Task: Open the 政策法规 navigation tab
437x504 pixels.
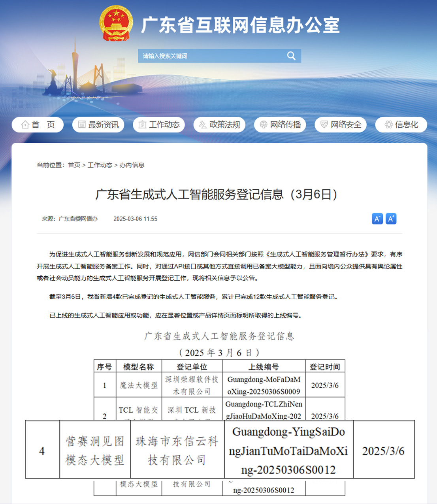Action: point(219,125)
